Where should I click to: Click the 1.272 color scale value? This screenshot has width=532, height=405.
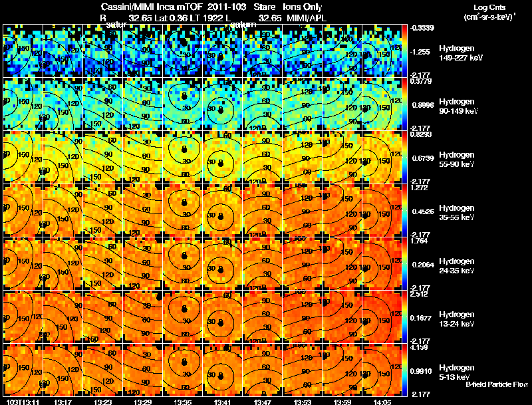click(419, 188)
